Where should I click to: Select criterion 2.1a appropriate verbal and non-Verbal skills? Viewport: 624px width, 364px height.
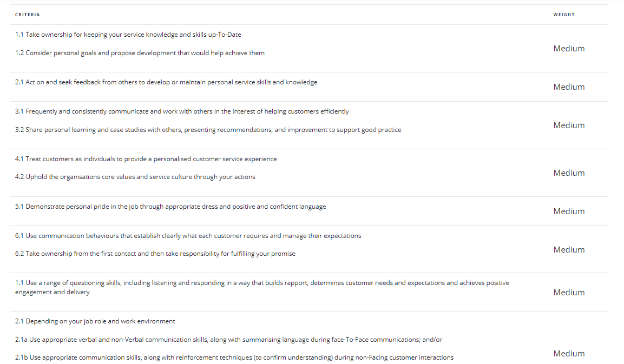[x=228, y=340]
